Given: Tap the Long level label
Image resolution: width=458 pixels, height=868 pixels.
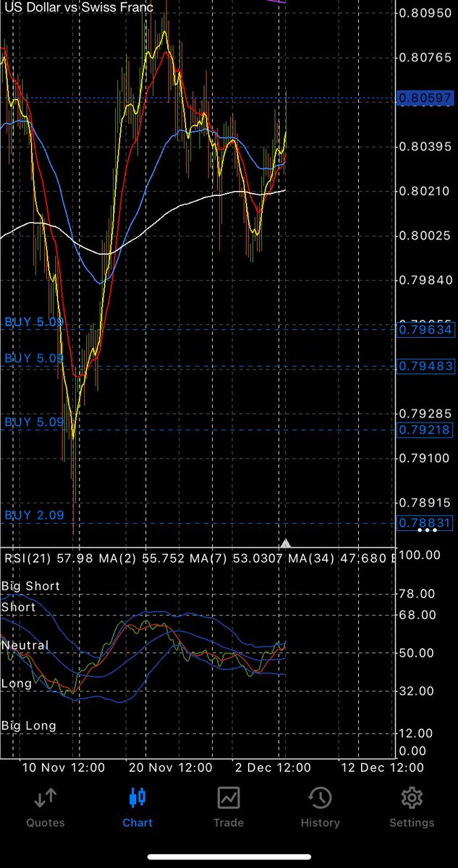Looking at the screenshot, I should point(17,684).
